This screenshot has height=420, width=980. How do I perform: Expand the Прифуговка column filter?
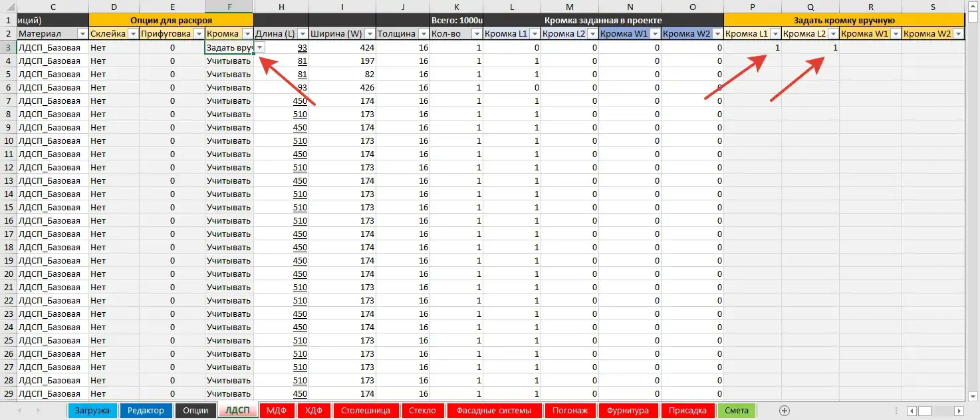click(198, 34)
